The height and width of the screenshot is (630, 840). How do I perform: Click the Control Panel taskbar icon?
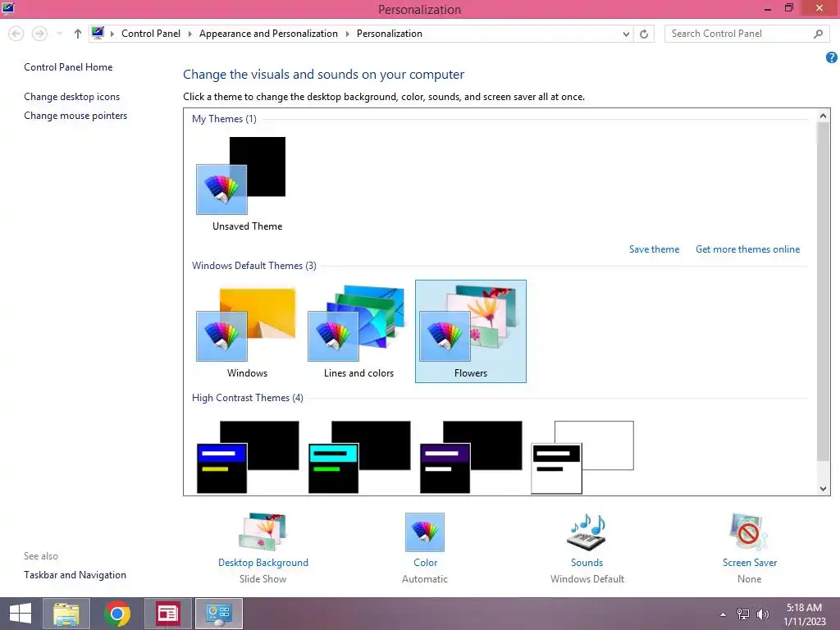click(218, 614)
